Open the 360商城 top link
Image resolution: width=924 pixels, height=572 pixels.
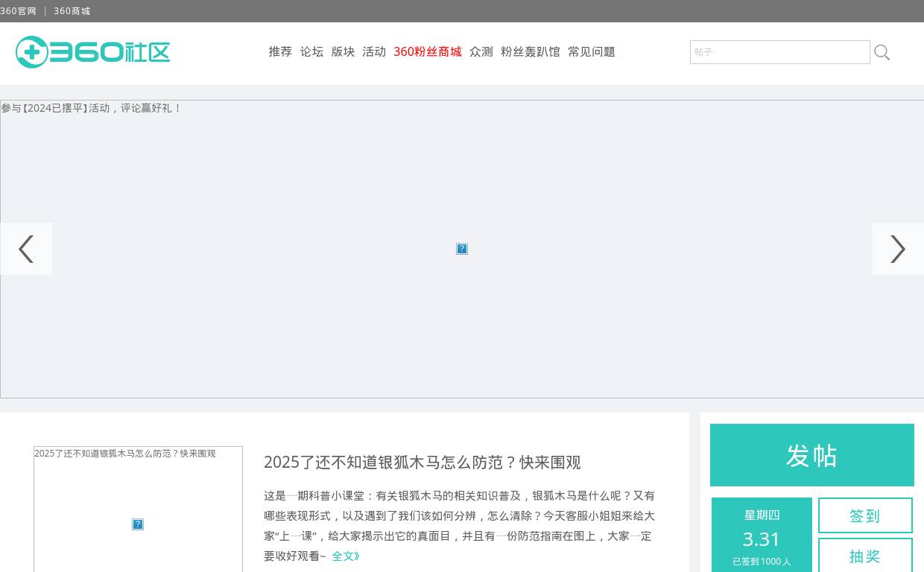[72, 11]
